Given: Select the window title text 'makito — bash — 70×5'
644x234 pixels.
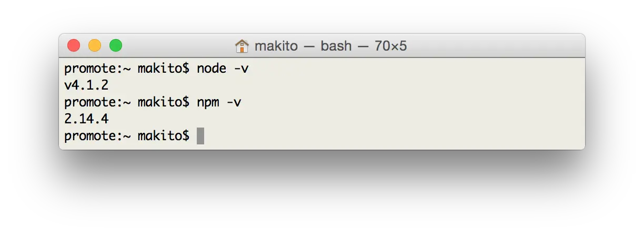Looking at the screenshot, I should (x=330, y=46).
